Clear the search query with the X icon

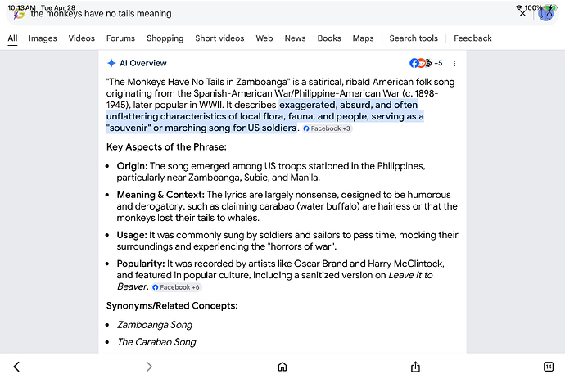point(522,14)
